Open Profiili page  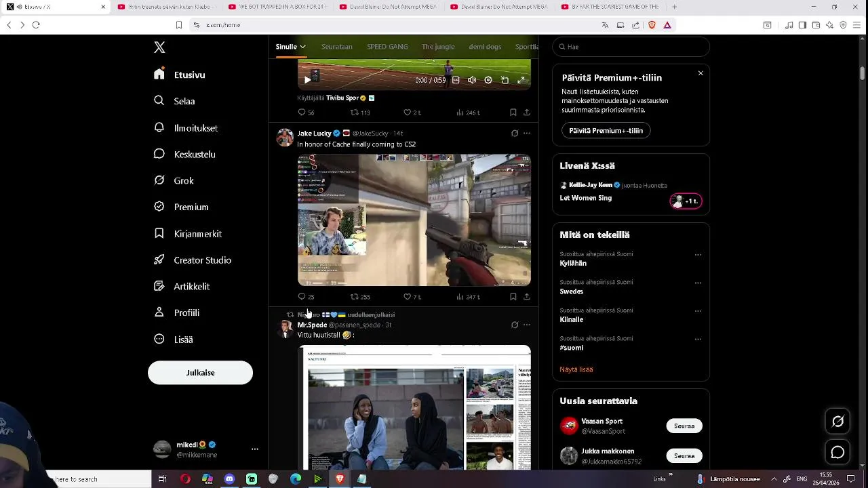pyautogui.click(x=176, y=312)
